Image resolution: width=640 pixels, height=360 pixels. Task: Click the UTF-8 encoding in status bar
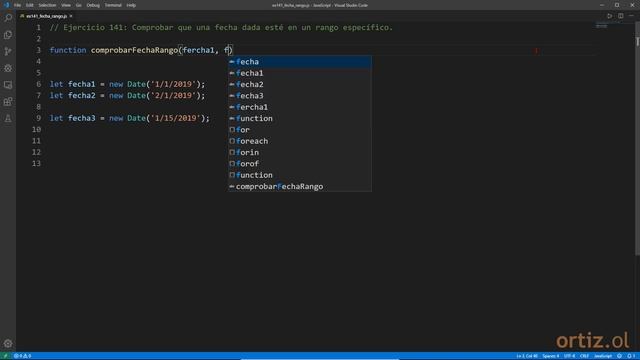569,356
